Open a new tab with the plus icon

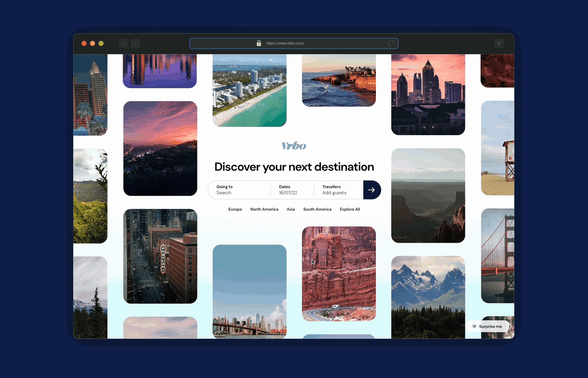pyautogui.click(x=499, y=43)
